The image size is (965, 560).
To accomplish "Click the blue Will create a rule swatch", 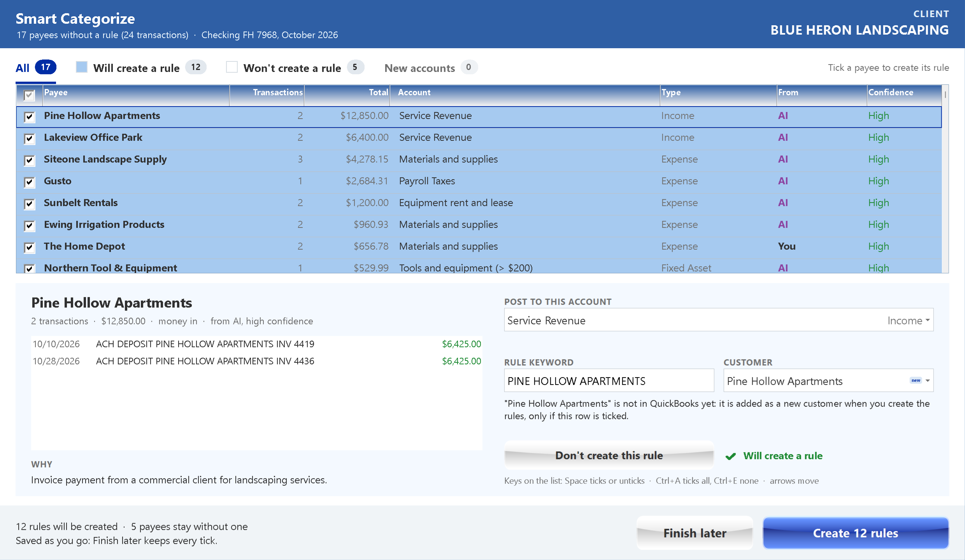I will pos(81,67).
